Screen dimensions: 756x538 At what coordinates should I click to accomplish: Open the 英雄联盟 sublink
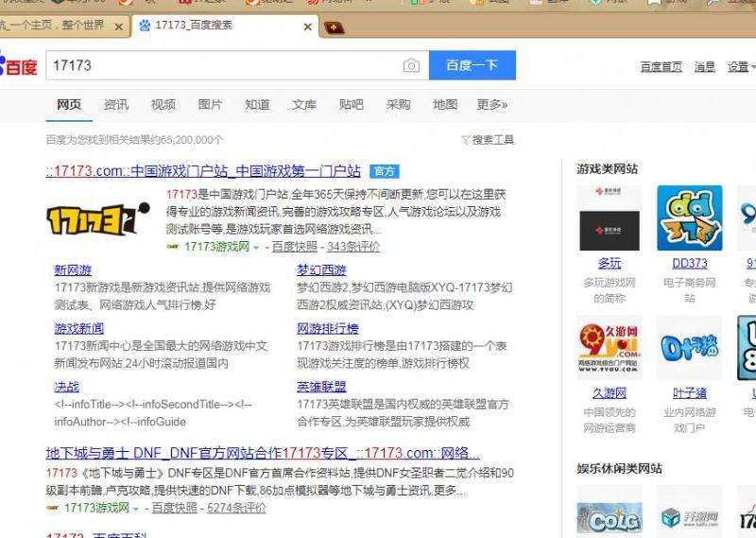(321, 387)
